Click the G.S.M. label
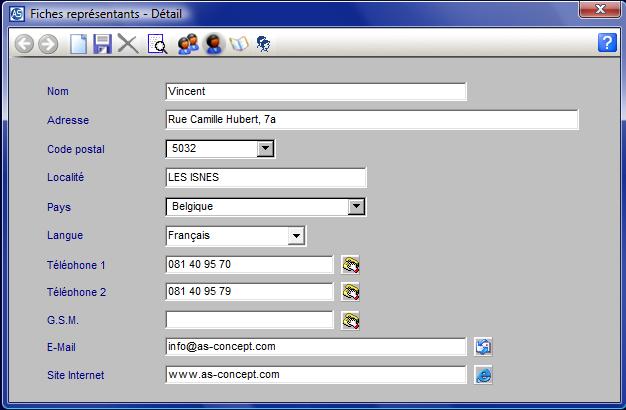This screenshot has width=626, height=410. [x=63, y=320]
